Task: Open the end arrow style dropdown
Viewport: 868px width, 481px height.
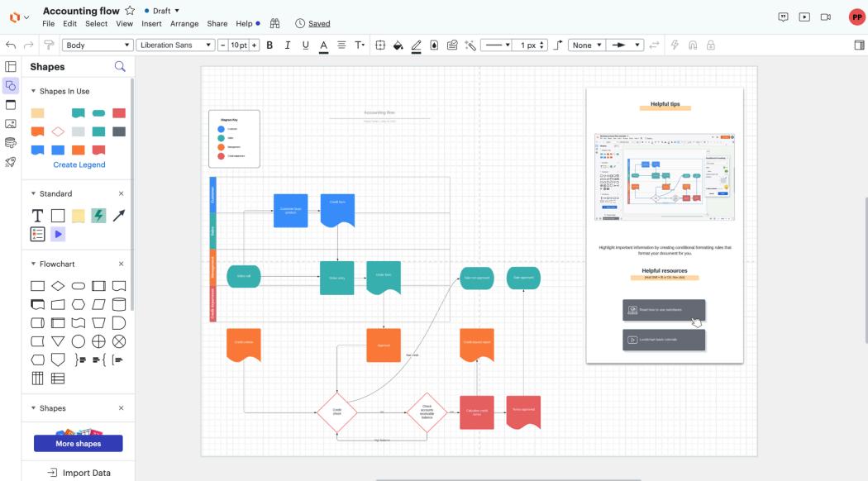Action: click(625, 45)
